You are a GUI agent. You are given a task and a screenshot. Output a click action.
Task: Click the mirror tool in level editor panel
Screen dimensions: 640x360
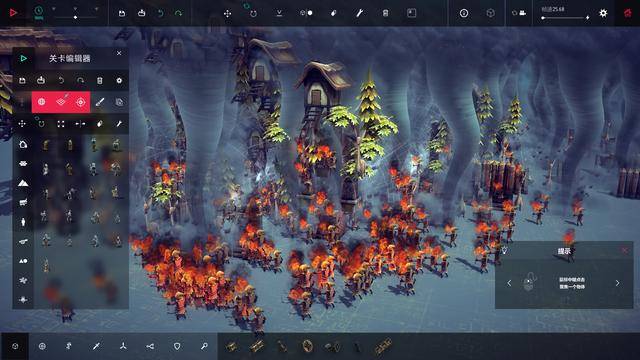click(x=80, y=124)
